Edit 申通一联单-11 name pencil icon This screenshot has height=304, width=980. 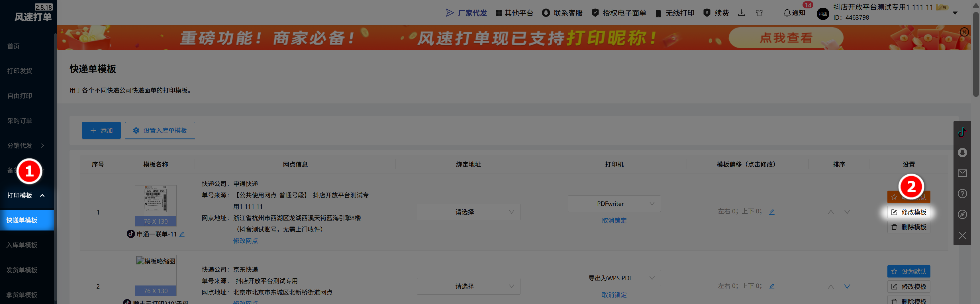click(182, 234)
